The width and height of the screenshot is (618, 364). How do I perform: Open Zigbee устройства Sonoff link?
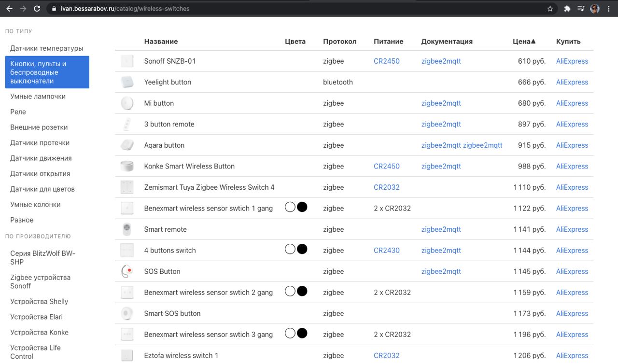[40, 281]
